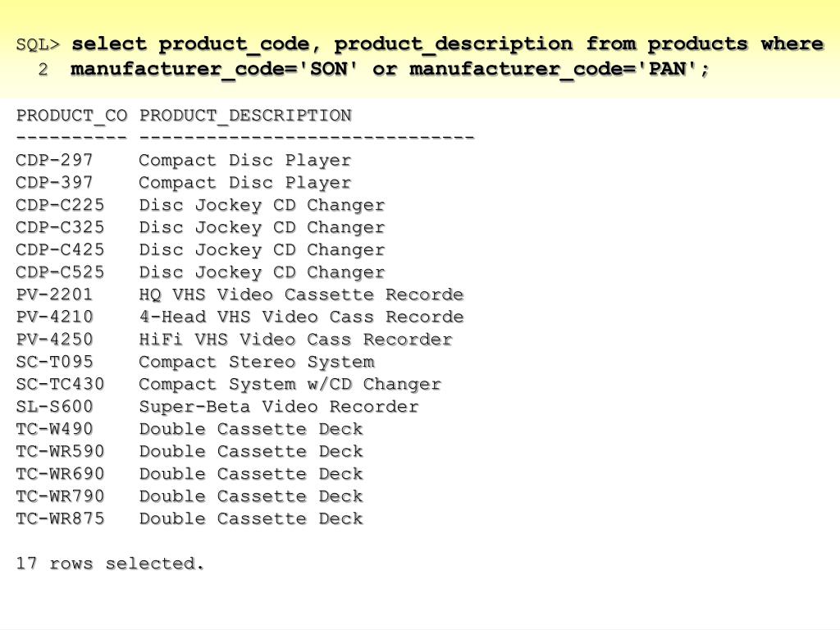Click the manufacturer_code='PAN' clause in query

coord(554,70)
